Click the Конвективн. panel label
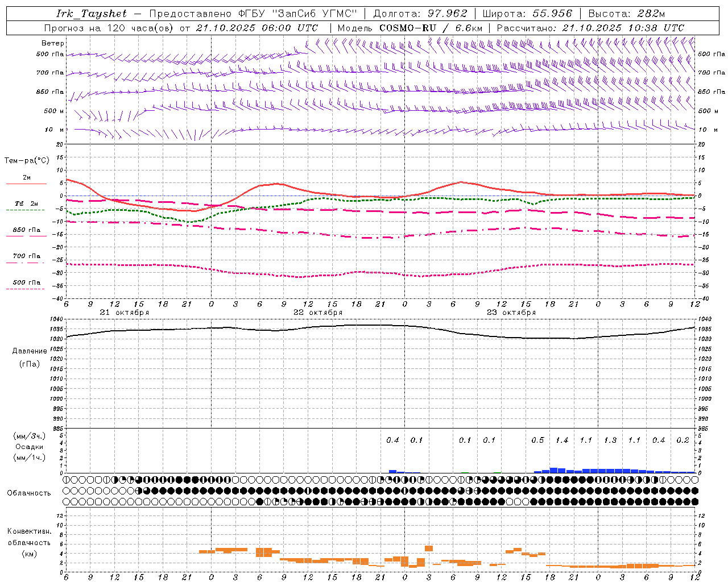Viewport: 728px width, 582px height. coord(29,531)
